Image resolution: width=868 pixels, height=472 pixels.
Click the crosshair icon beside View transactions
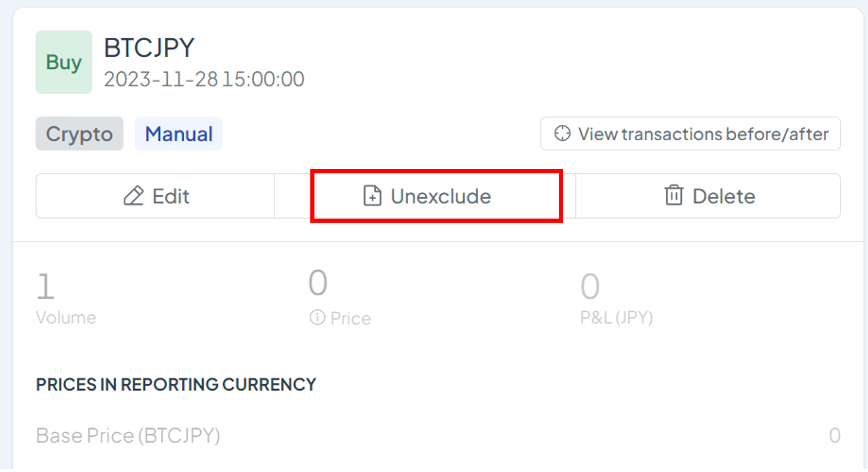[562, 134]
